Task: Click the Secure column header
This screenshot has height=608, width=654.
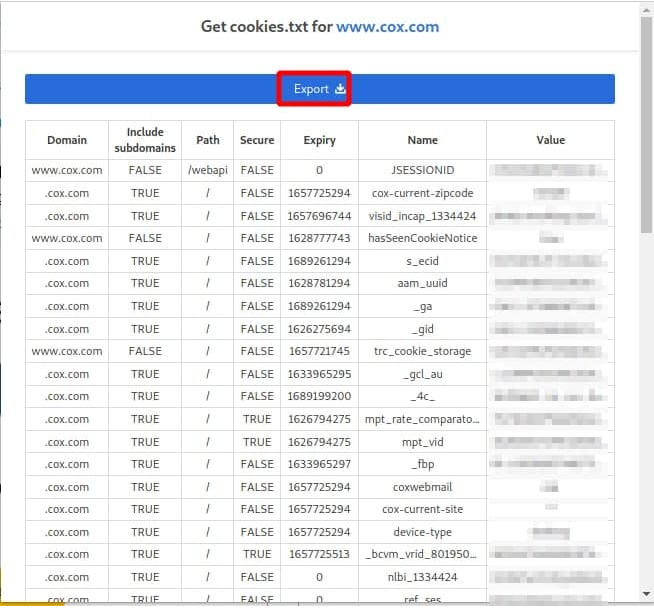Action: point(257,140)
